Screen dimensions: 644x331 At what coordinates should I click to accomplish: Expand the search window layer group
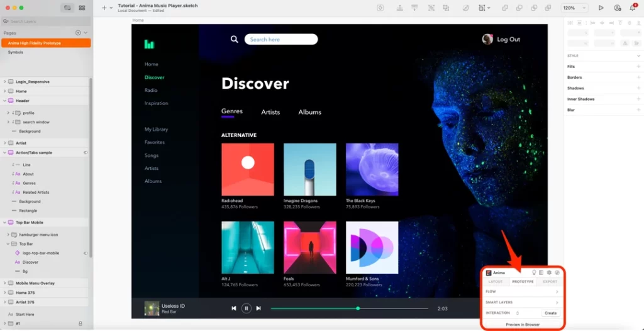[8, 122]
